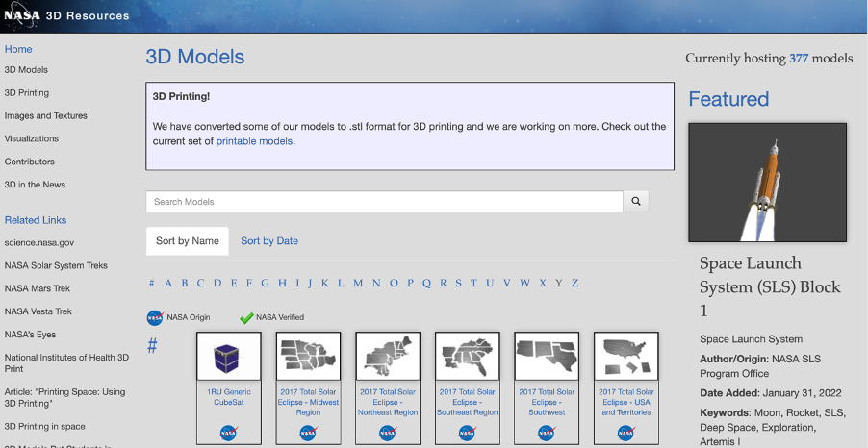Open NASA Solar System Treks link
This screenshot has height=448, width=868.
pos(56,265)
